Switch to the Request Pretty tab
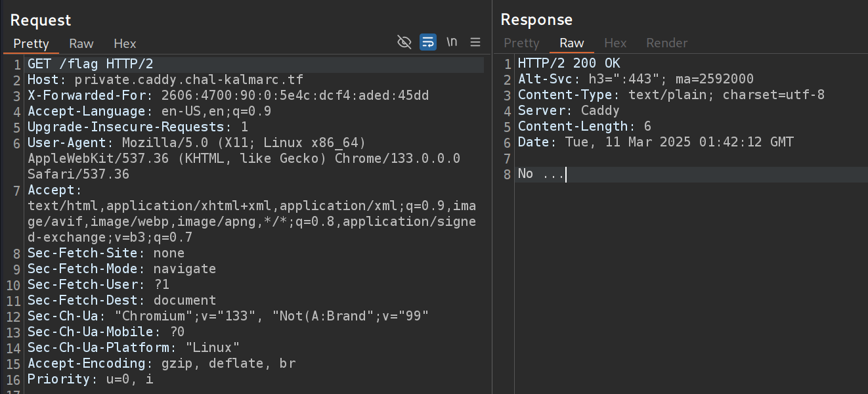Viewport: 868px width, 394px height. pyautogui.click(x=31, y=43)
